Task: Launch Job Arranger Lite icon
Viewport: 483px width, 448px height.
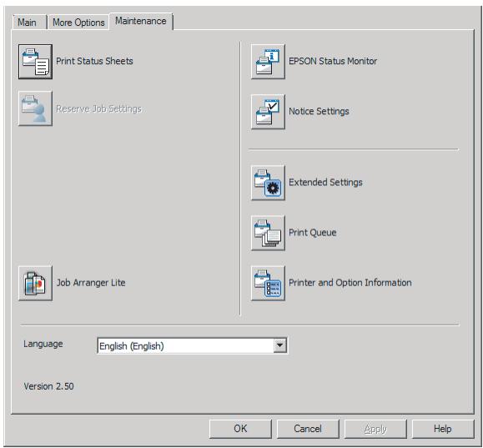Action: click(35, 283)
